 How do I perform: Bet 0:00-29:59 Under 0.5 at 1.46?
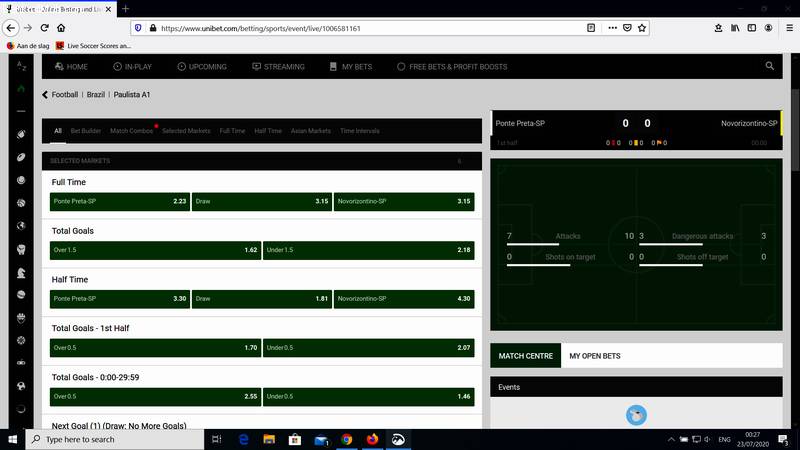pyautogui.click(x=369, y=396)
